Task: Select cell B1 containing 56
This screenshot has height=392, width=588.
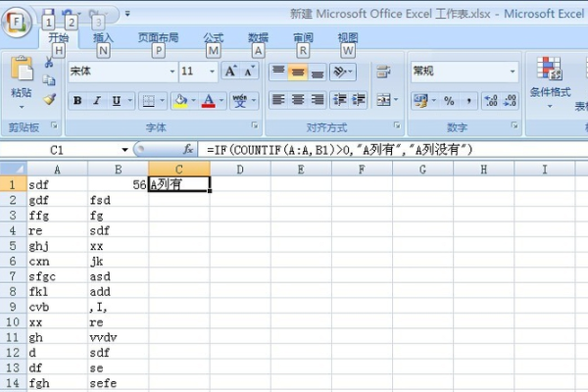Action: pyautogui.click(x=119, y=184)
